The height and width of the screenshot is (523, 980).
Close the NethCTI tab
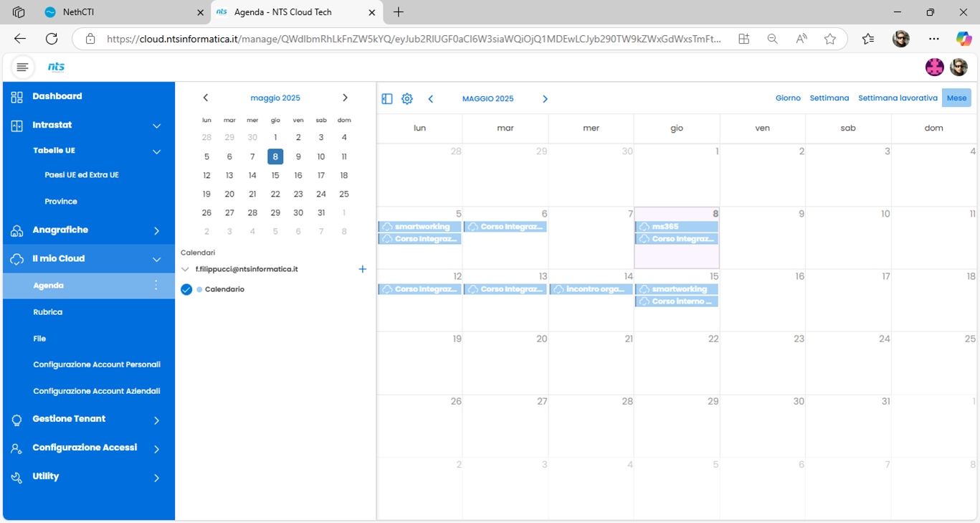[200, 12]
